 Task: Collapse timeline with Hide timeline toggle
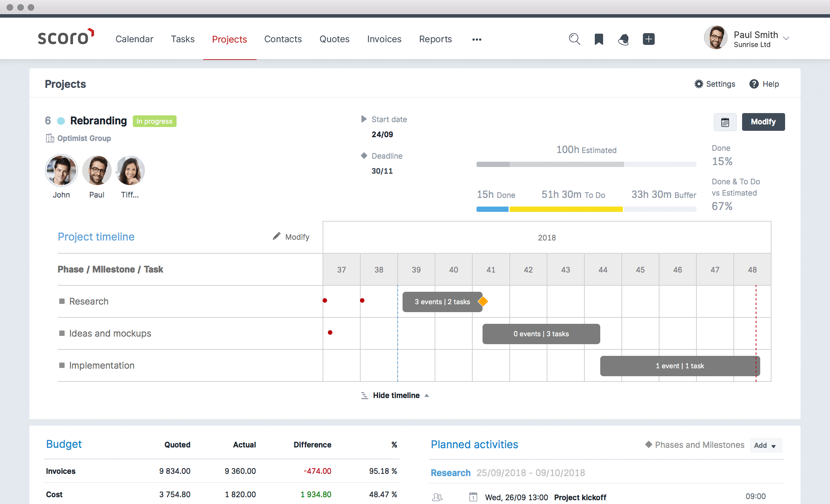pyautogui.click(x=395, y=395)
